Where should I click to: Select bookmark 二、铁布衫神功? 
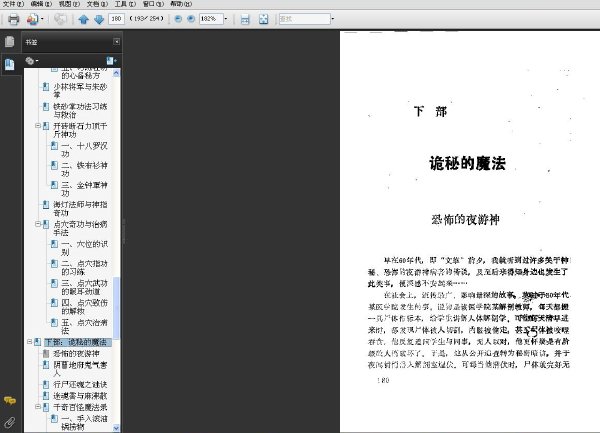click(84, 169)
